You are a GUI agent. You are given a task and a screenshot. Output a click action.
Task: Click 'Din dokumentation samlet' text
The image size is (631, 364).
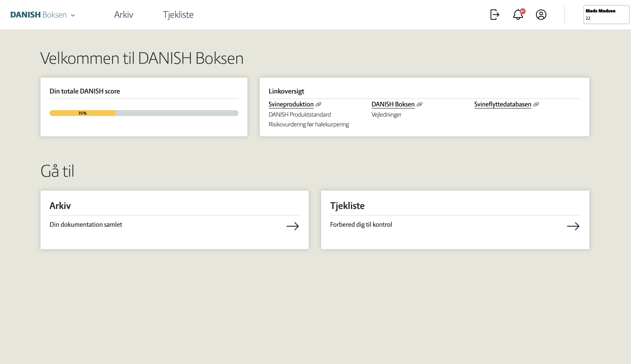coord(86,224)
